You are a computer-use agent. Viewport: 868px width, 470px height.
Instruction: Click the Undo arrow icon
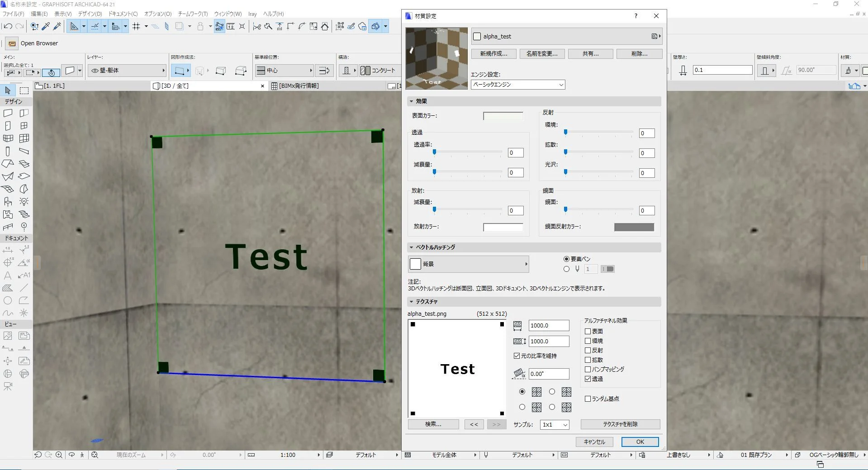point(8,26)
